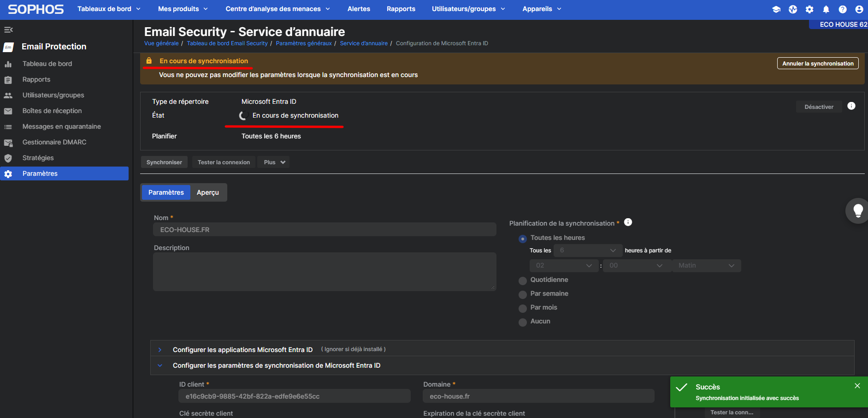868x418 pixels.
Task: Open Tableau de bord chart icon in sidebar
Action: point(8,64)
